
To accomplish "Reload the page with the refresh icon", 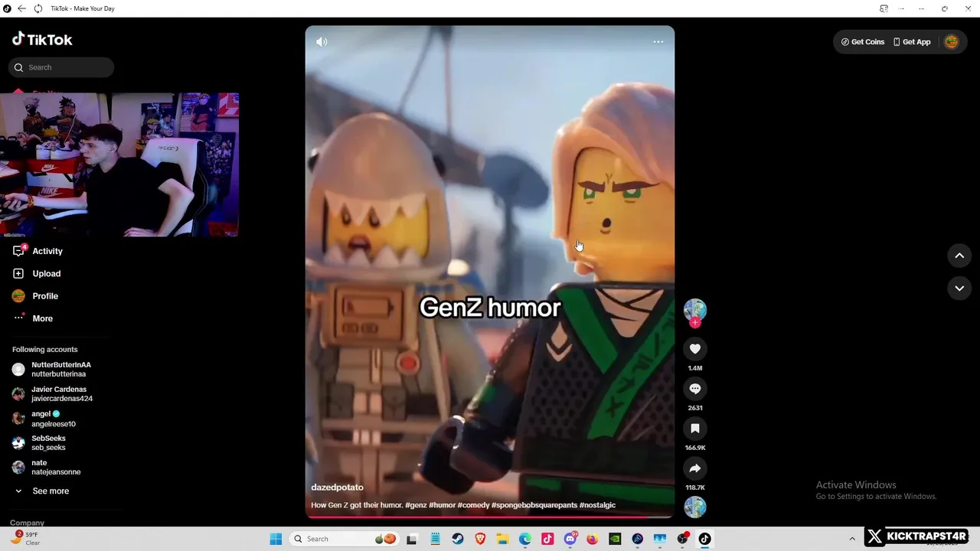I will pyautogui.click(x=38, y=8).
